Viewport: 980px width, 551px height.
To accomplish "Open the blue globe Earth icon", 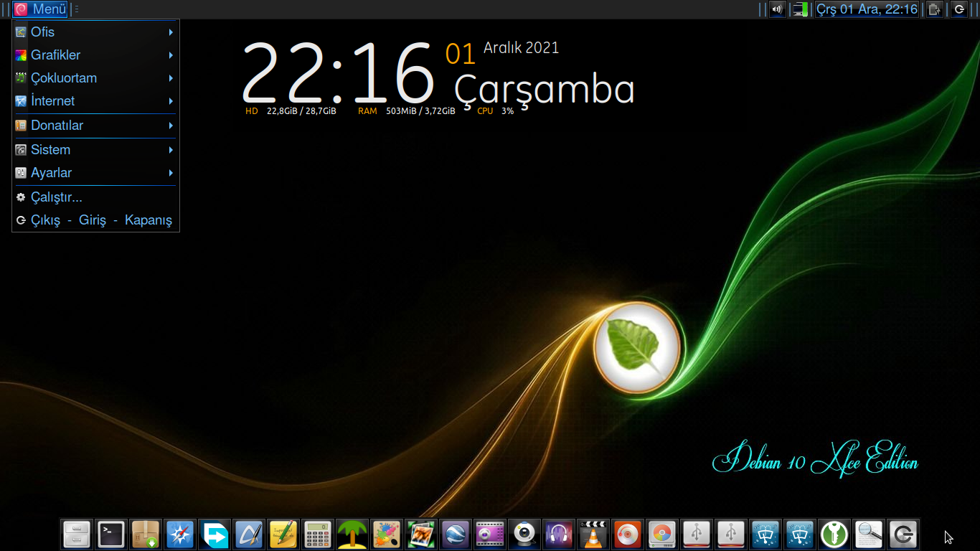I will [456, 534].
